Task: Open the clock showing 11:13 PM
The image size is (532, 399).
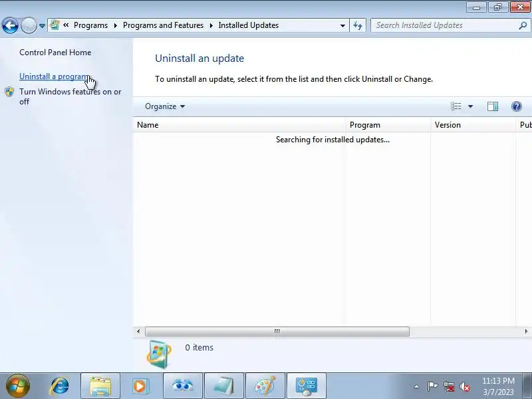Action: [x=498, y=386]
